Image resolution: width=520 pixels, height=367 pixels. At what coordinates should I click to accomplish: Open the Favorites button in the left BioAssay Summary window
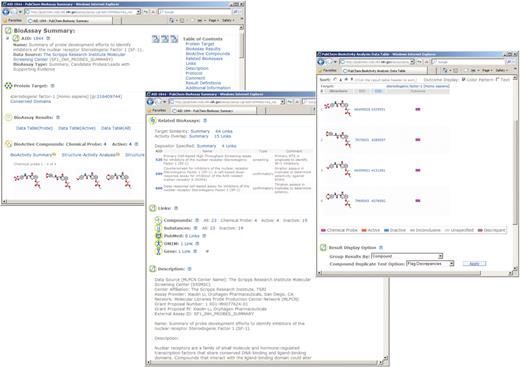click(13, 20)
